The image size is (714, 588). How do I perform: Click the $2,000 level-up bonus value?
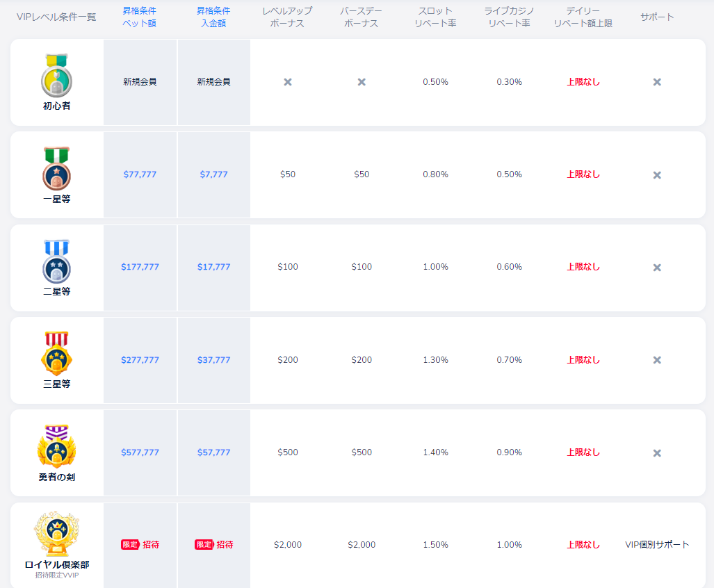[288, 545]
